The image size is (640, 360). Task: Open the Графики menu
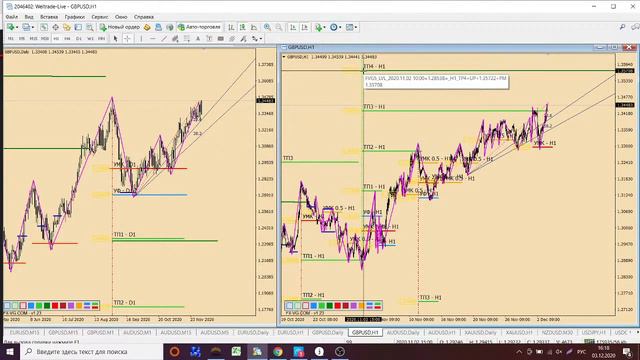(75, 17)
